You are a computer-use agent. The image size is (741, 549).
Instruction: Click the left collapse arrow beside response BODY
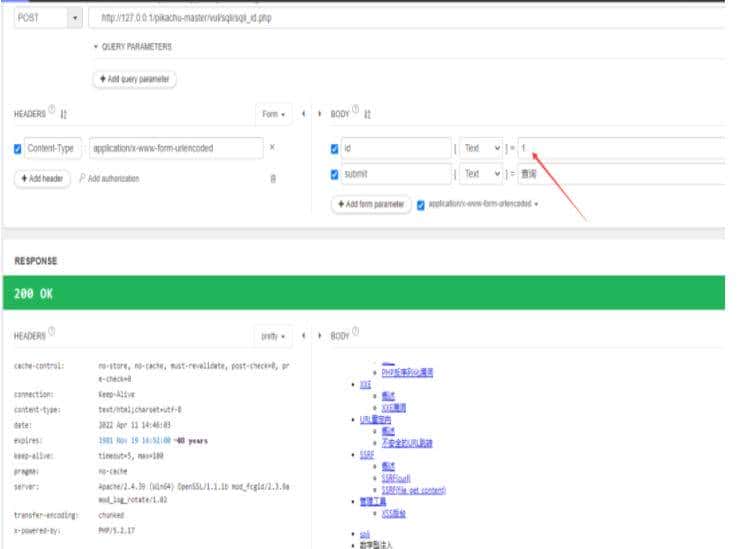(303, 336)
